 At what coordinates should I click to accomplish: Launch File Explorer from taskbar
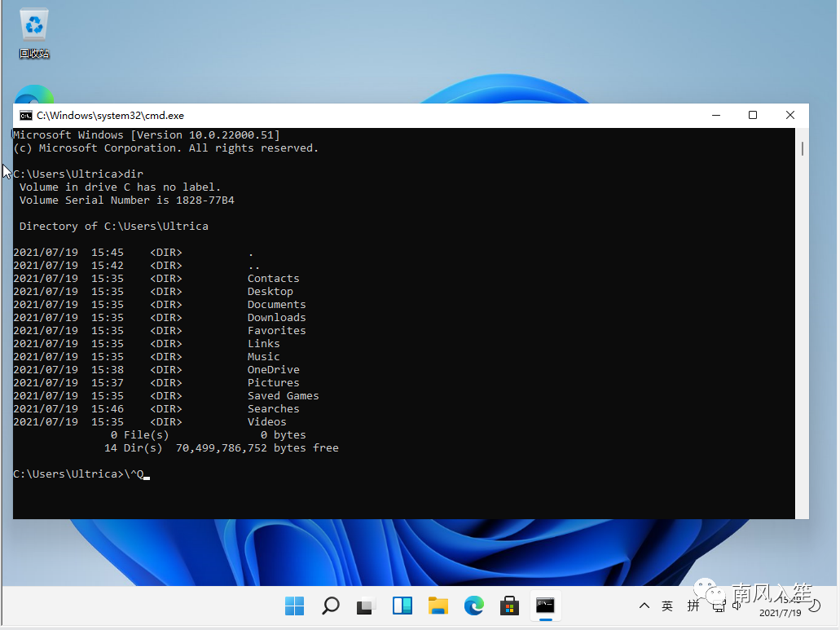click(438, 606)
